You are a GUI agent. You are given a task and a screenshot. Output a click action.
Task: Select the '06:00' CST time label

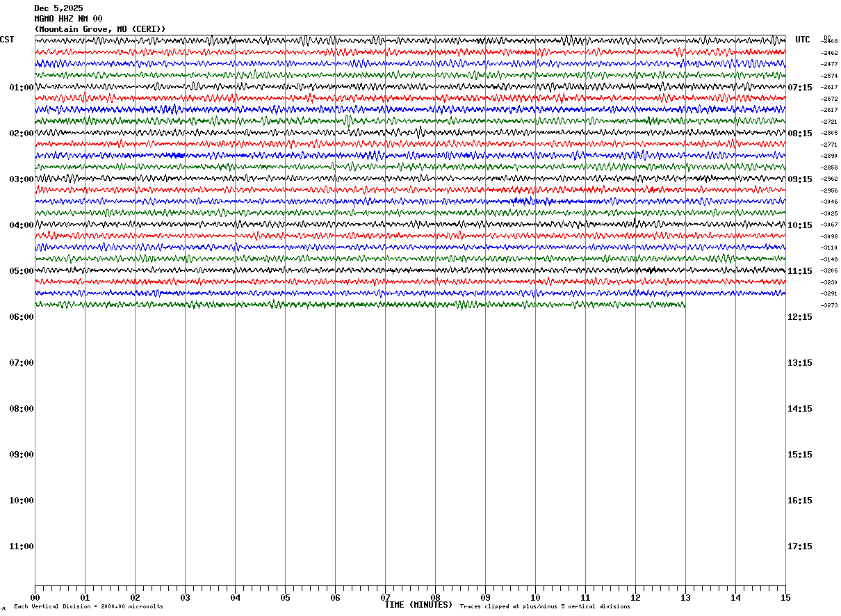point(22,317)
